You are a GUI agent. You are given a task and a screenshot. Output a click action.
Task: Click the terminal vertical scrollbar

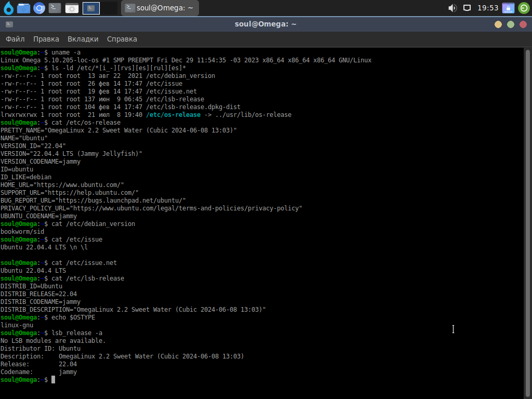coord(528,222)
